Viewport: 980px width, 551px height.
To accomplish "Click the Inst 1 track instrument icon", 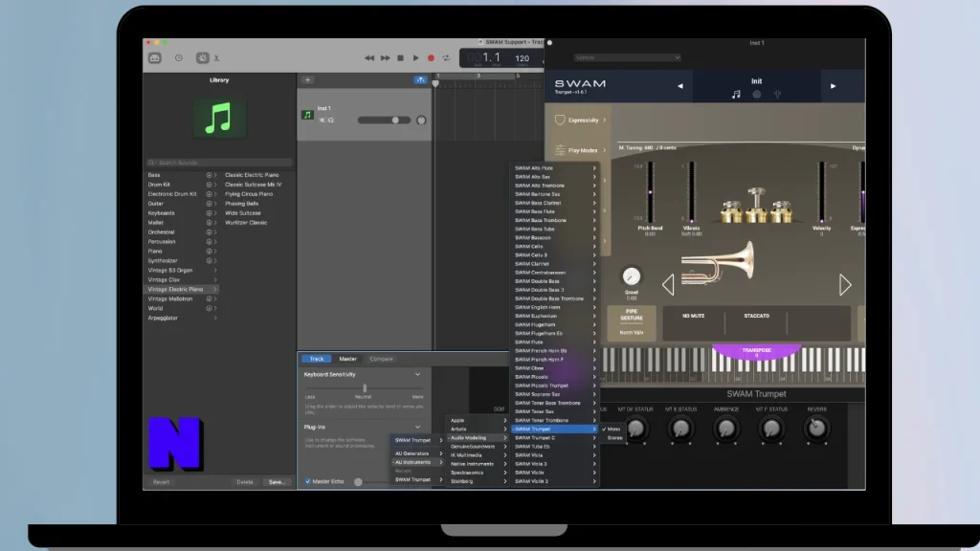I will click(307, 115).
